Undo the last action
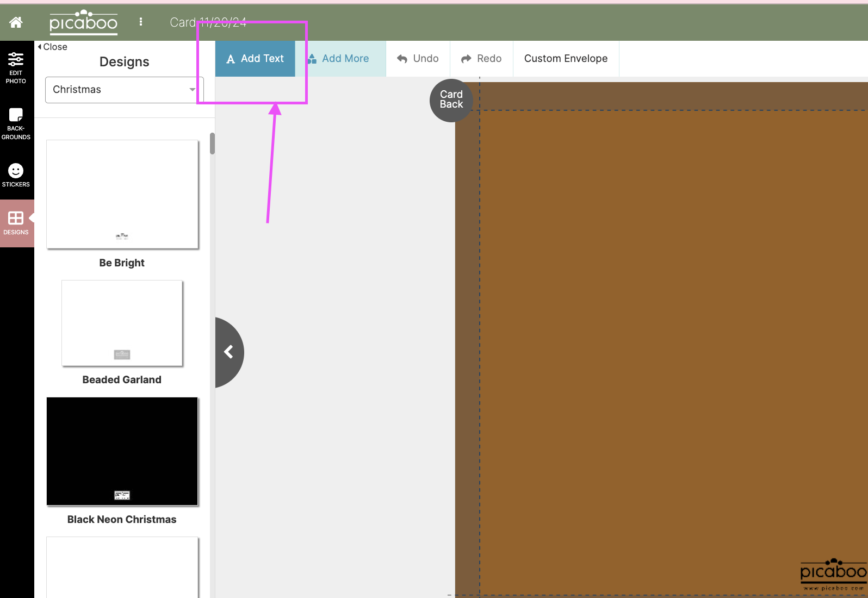868x598 pixels. [x=418, y=59]
